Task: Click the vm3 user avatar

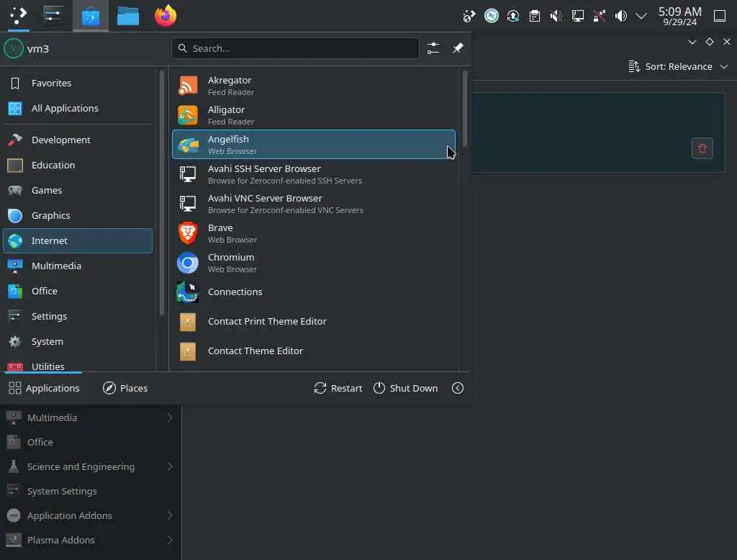Action: point(14,48)
